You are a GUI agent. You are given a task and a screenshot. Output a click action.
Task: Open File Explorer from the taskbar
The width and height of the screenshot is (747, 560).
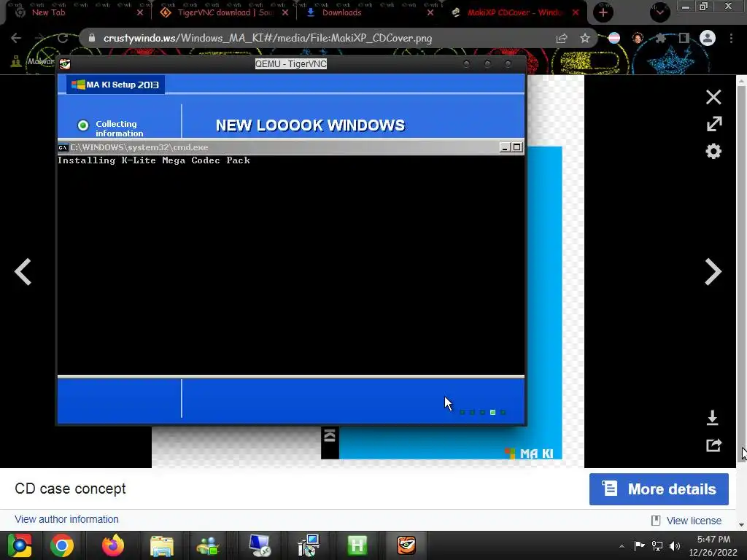[162, 545]
